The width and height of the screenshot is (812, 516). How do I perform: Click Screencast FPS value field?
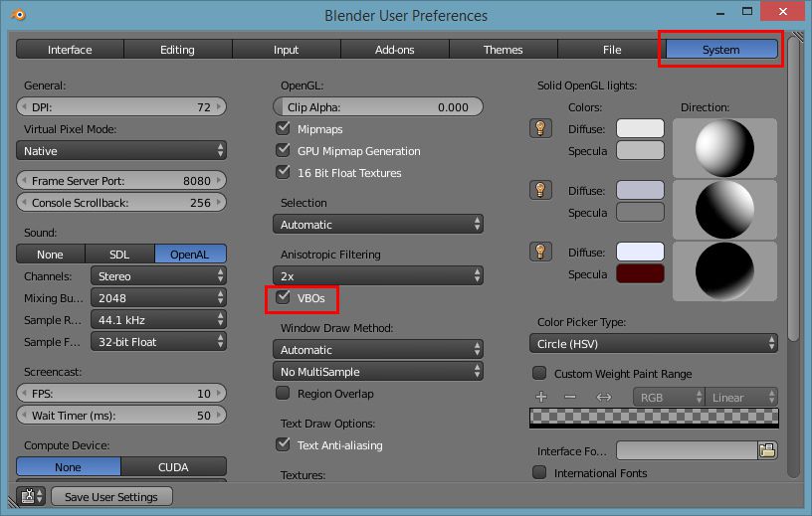click(x=121, y=393)
